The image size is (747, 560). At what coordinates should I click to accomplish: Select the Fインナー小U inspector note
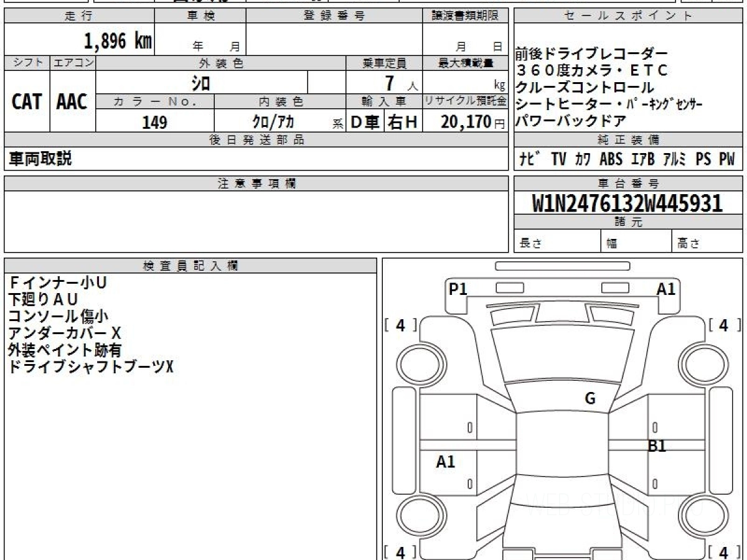tap(58, 282)
